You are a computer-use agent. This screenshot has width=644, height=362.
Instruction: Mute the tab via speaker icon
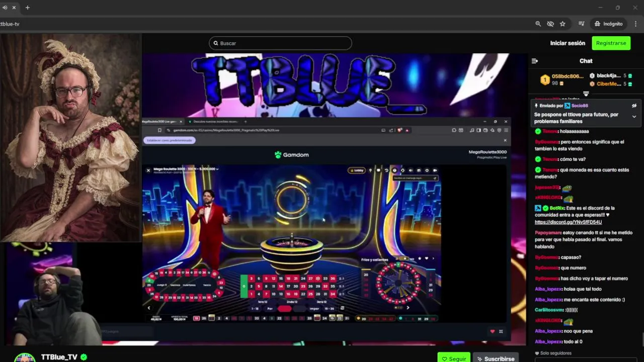[5, 8]
